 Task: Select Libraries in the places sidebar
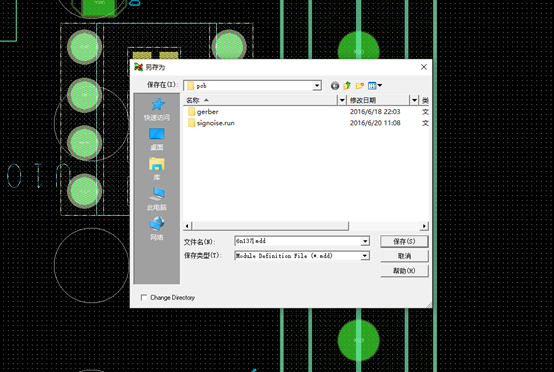pyautogui.click(x=157, y=169)
